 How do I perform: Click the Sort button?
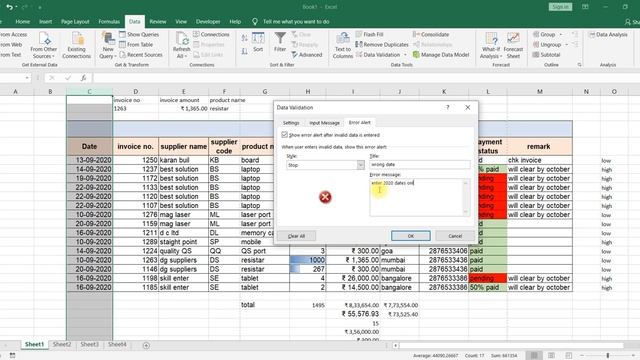[258, 42]
